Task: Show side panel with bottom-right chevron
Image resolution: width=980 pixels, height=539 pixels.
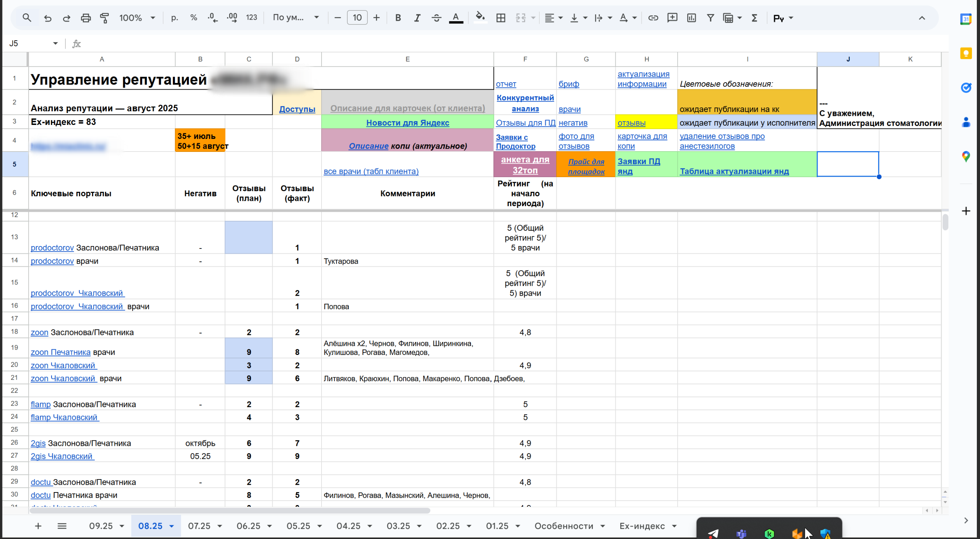Action: click(966, 520)
